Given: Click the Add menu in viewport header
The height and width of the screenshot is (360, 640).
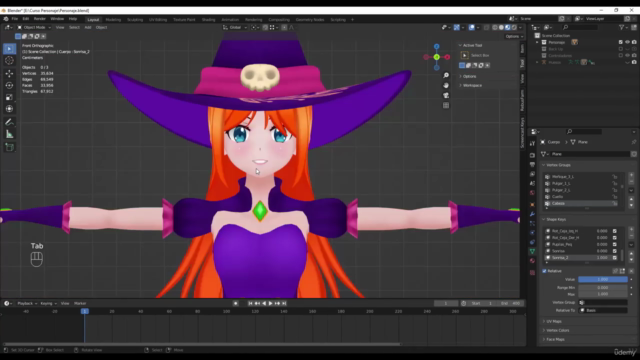Looking at the screenshot, I should tap(88, 27).
